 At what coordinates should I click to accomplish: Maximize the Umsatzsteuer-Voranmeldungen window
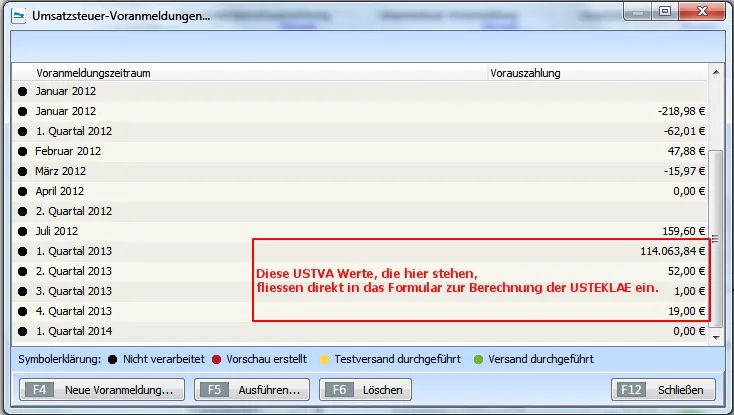[x=663, y=11]
